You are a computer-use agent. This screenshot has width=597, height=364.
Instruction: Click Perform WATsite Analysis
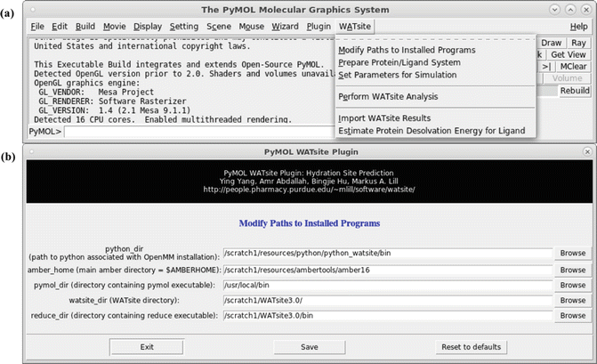(400, 96)
